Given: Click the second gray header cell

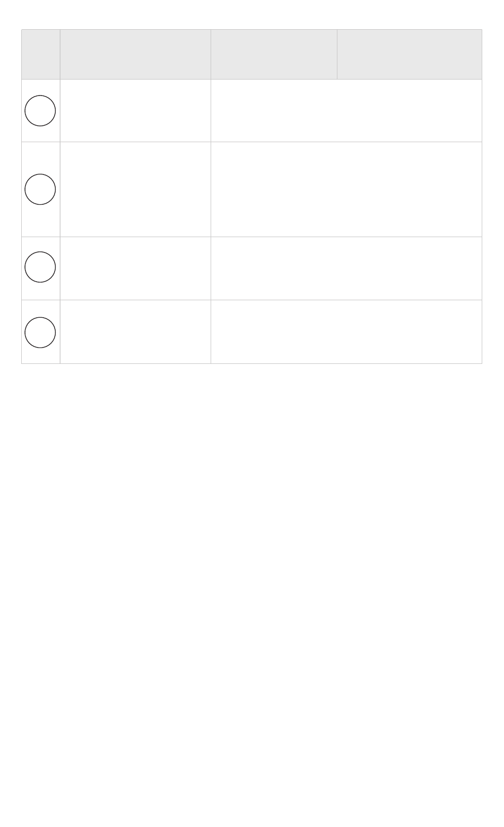Looking at the screenshot, I should (x=135, y=54).
